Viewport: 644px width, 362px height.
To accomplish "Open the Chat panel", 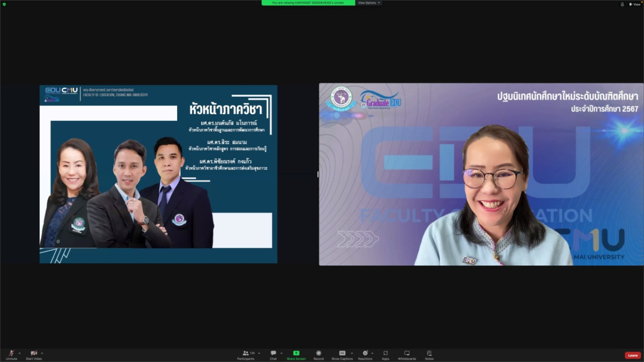I will tap(273, 353).
